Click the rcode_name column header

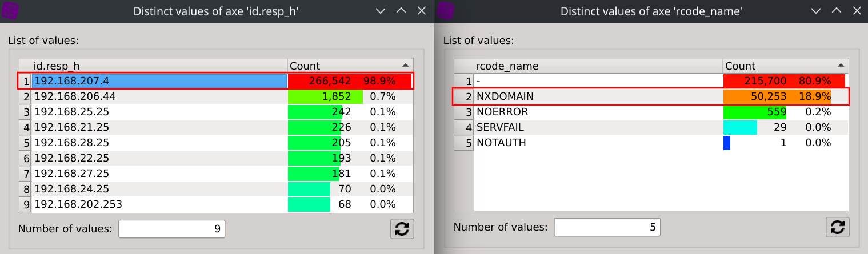point(598,66)
